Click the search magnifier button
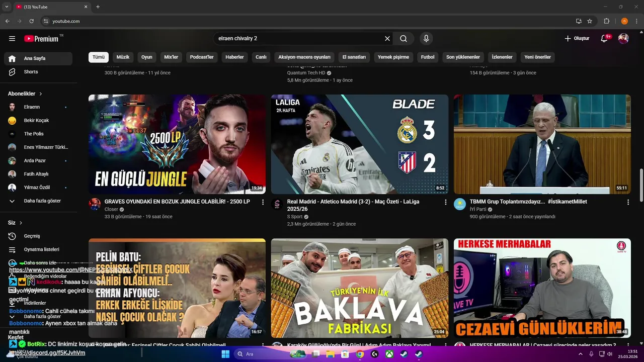Screen dimensions: 644x362 (404, 39)
